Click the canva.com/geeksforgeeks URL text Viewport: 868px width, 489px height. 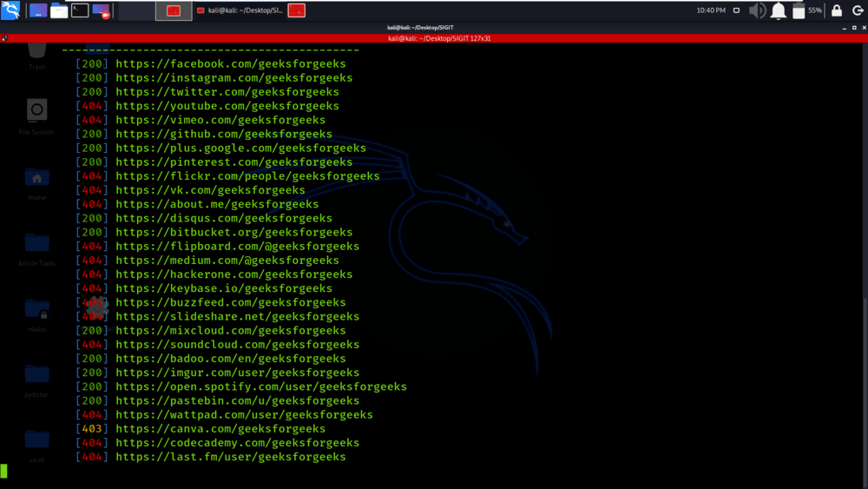coord(220,429)
